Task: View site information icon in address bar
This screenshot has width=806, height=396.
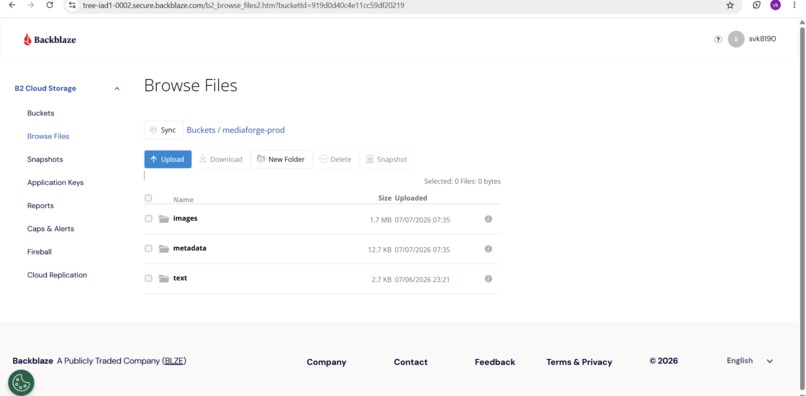Action: pyautogui.click(x=72, y=5)
